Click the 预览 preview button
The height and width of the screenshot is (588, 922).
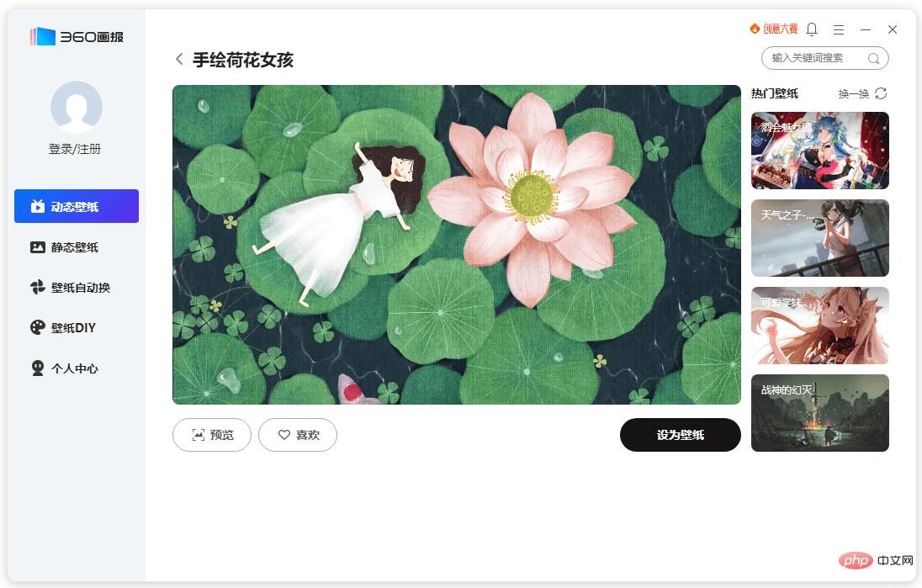click(x=212, y=435)
